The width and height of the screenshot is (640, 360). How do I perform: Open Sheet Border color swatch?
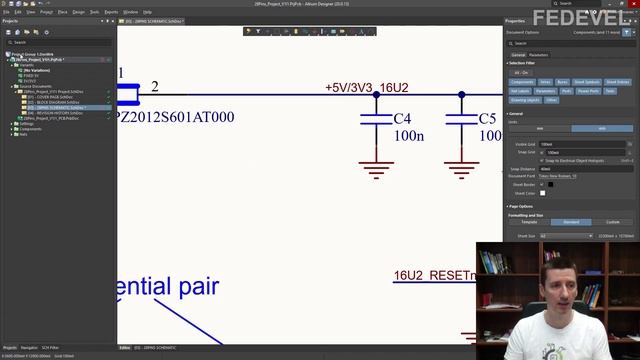click(x=550, y=184)
